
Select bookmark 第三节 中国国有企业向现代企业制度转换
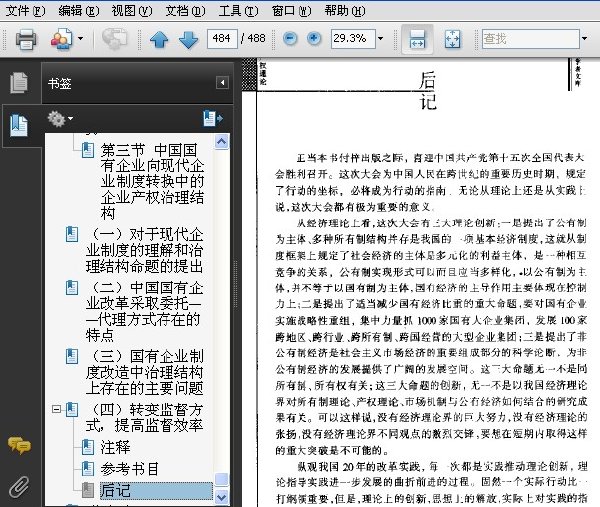click(152, 181)
